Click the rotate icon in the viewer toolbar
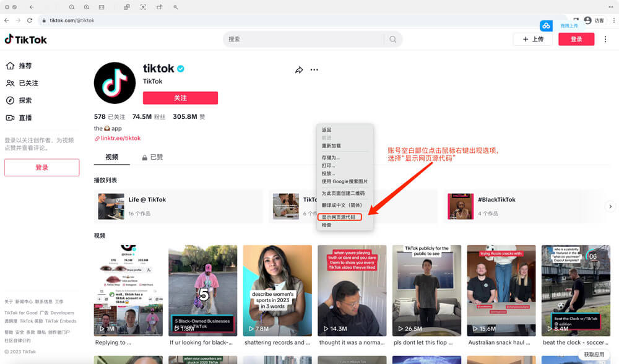 (160, 7)
